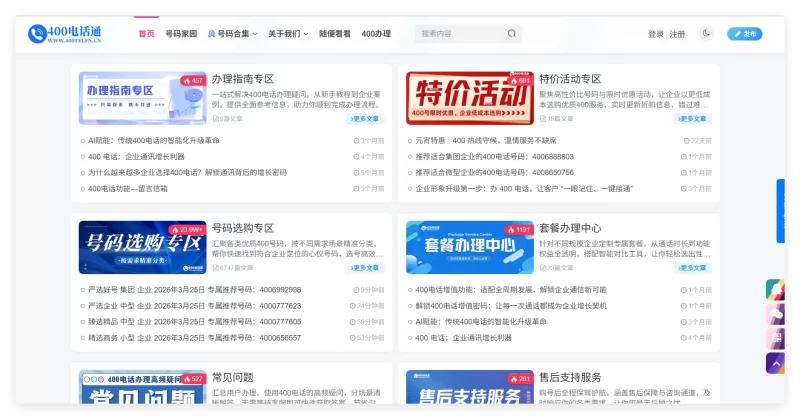Click the 常见问题 section title

coord(233,377)
